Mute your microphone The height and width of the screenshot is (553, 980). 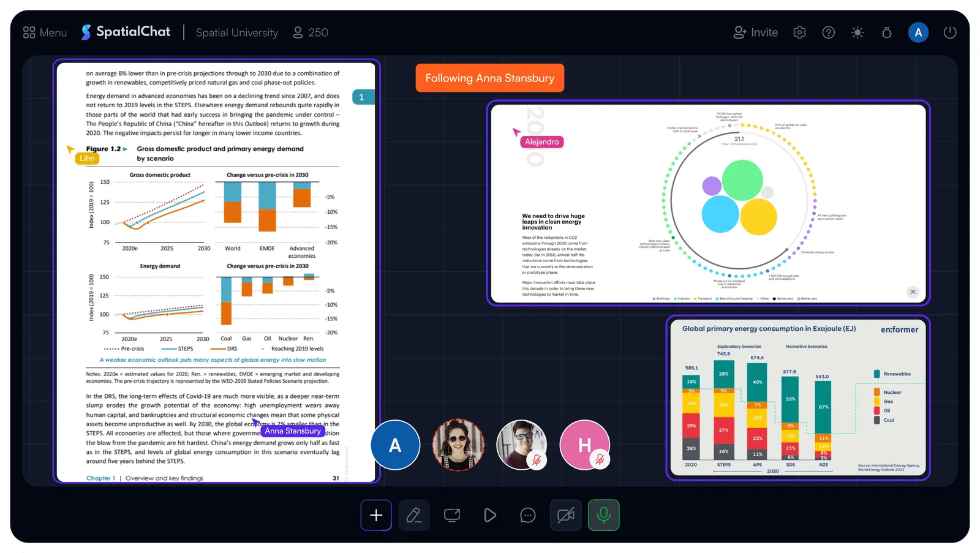click(x=603, y=515)
